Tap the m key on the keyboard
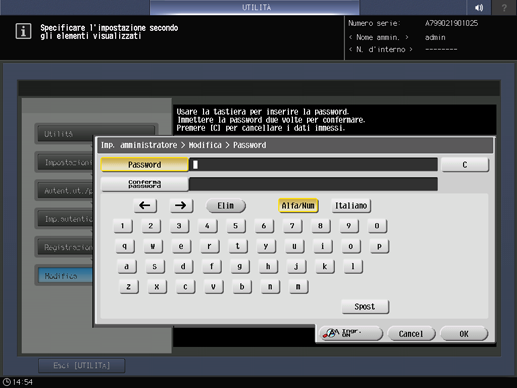517x388 pixels. click(298, 287)
